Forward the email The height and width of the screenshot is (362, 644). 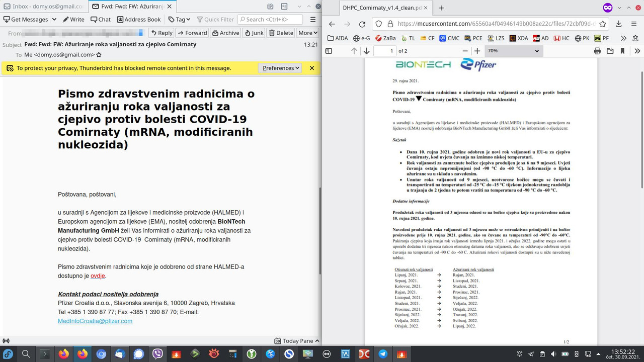192,33
